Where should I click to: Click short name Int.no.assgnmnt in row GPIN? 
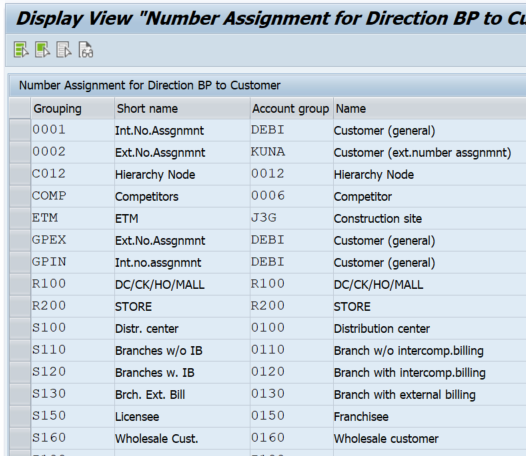pyautogui.click(x=182, y=262)
